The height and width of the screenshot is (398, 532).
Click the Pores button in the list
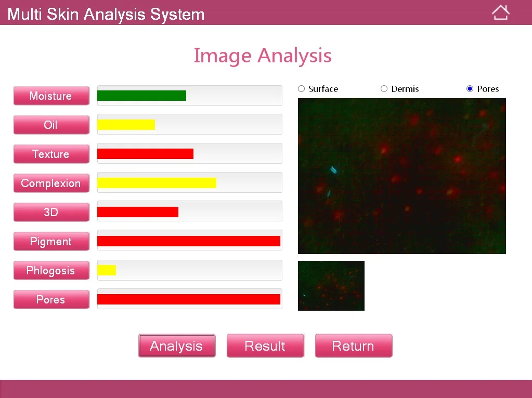point(51,299)
